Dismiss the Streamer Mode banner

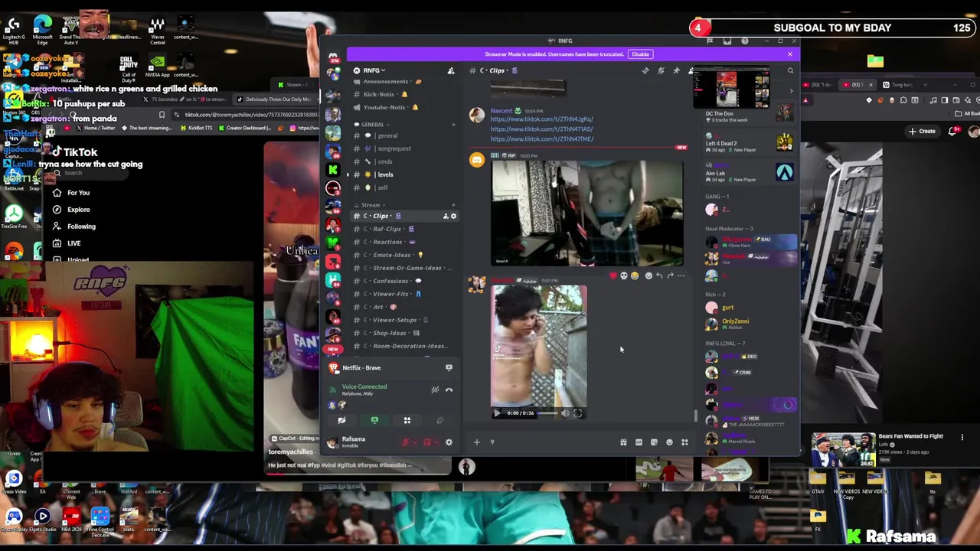click(x=789, y=54)
